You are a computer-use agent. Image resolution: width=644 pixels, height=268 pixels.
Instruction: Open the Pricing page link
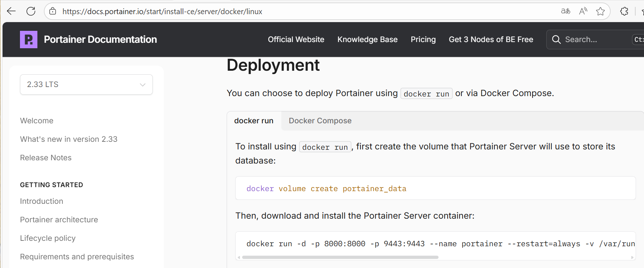[x=423, y=40]
